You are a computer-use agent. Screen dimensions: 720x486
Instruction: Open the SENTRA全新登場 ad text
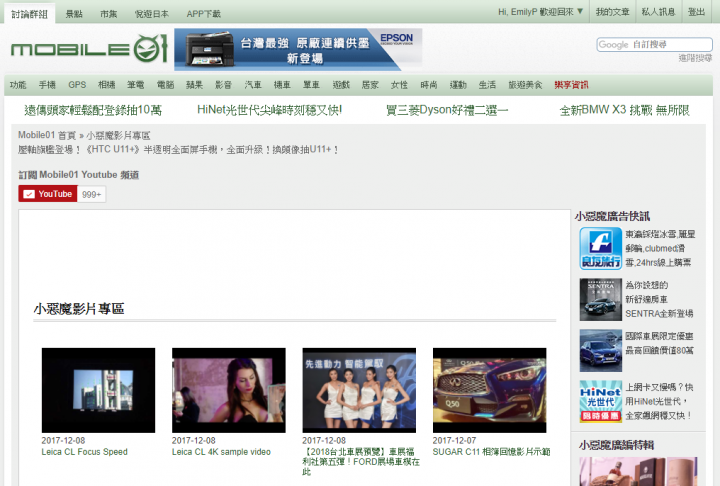tap(659, 300)
